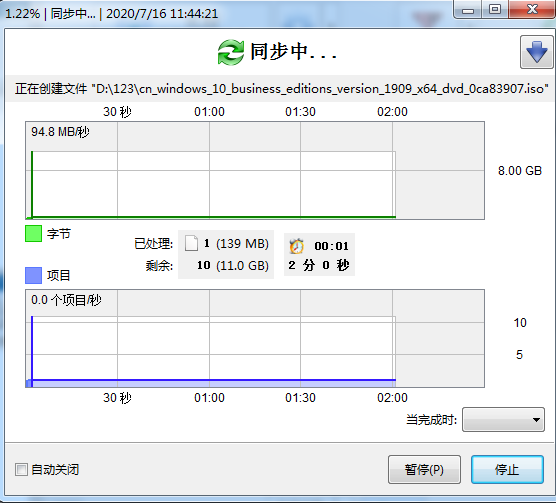Maximize the sync progress window
The height and width of the screenshot is (503, 556).
tap(495, 10)
